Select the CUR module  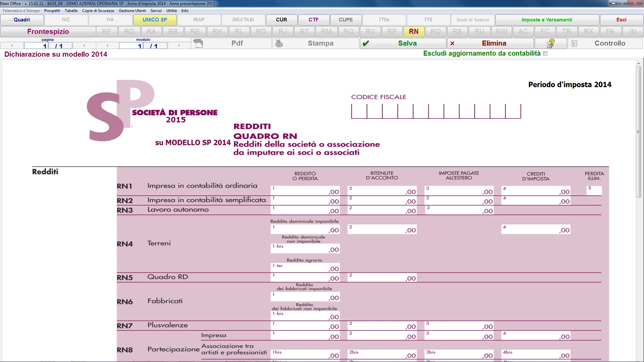coord(281,20)
